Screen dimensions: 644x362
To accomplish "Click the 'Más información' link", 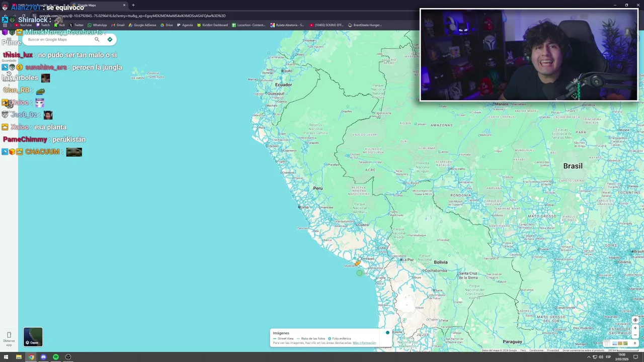I will pos(364,343).
